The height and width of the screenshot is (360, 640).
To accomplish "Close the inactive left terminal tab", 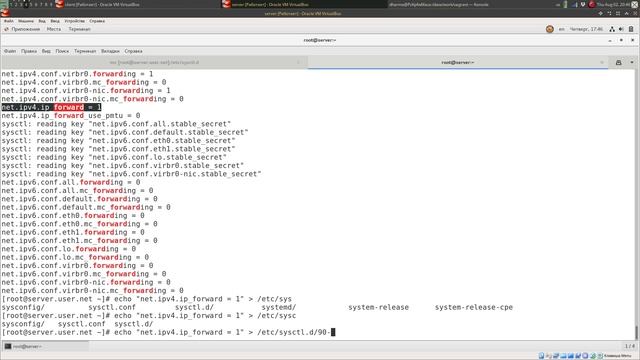I will (298, 62).
